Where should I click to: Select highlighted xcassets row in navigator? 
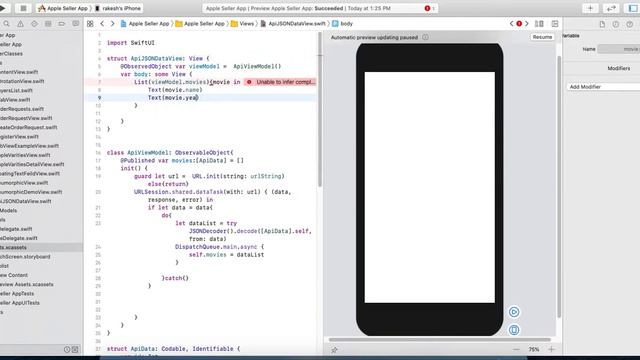click(x=41, y=247)
